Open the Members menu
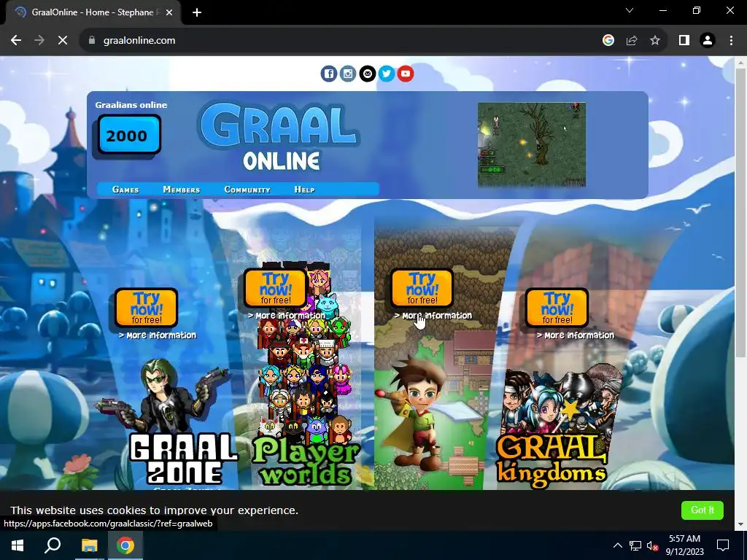Viewport: 747px width, 560px height. point(182,190)
